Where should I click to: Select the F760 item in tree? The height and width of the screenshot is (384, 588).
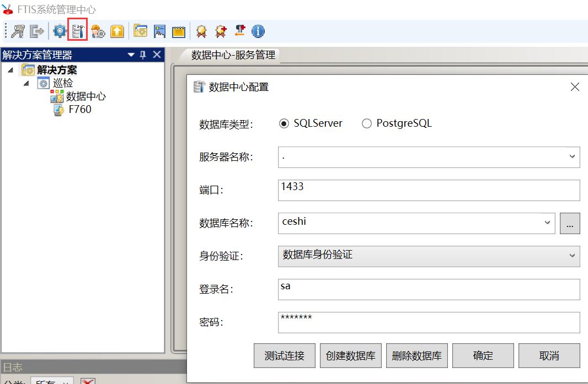pos(79,110)
